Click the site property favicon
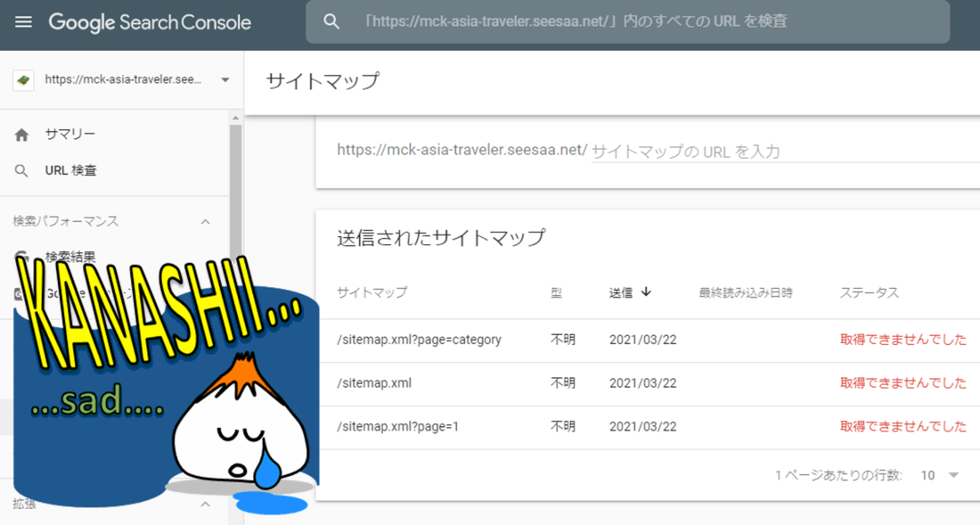The image size is (980, 525). (23, 80)
